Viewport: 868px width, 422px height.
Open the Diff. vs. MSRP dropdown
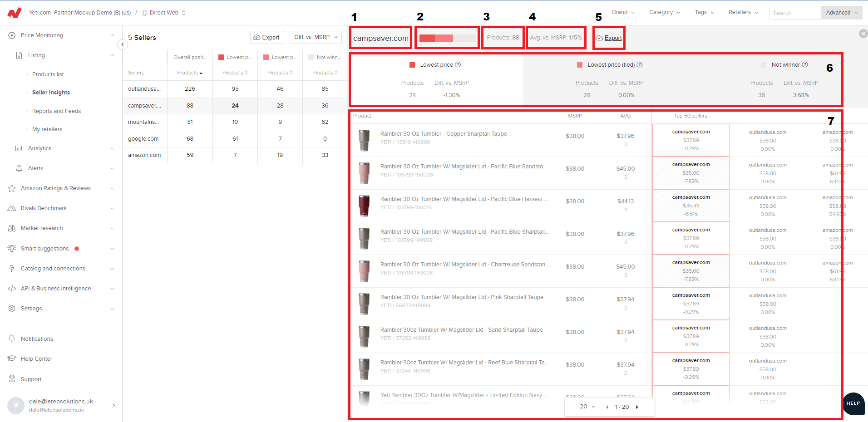316,37
